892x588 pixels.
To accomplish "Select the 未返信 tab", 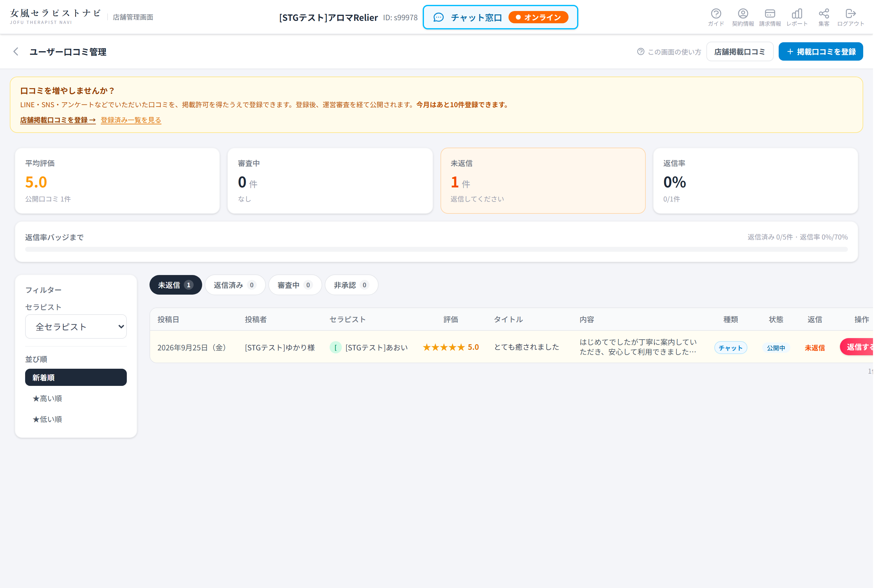I will (176, 285).
